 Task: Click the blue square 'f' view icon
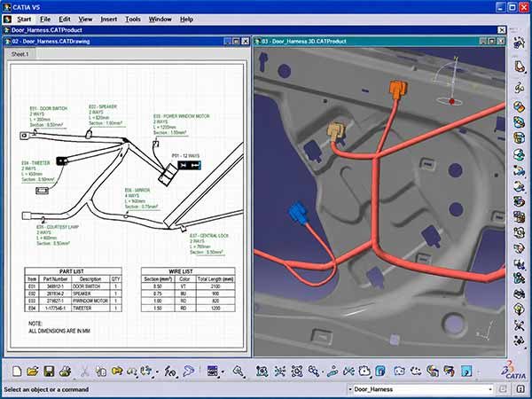(380, 371)
